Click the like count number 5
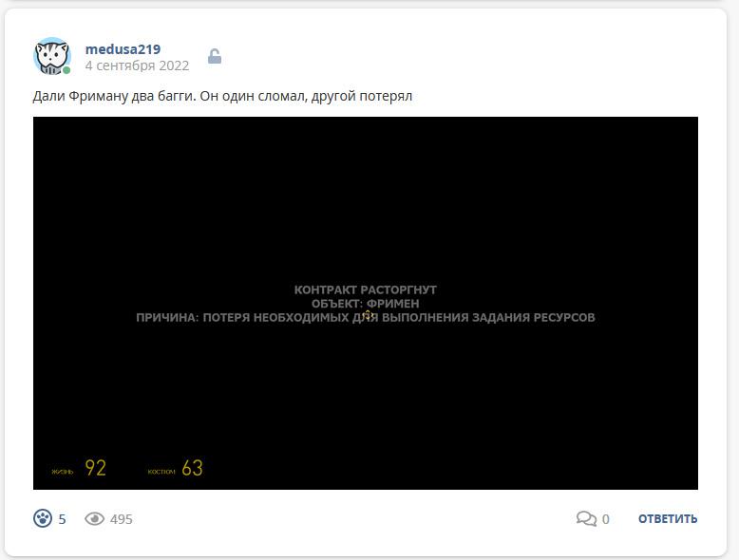The width and height of the screenshot is (739, 560). (x=62, y=519)
